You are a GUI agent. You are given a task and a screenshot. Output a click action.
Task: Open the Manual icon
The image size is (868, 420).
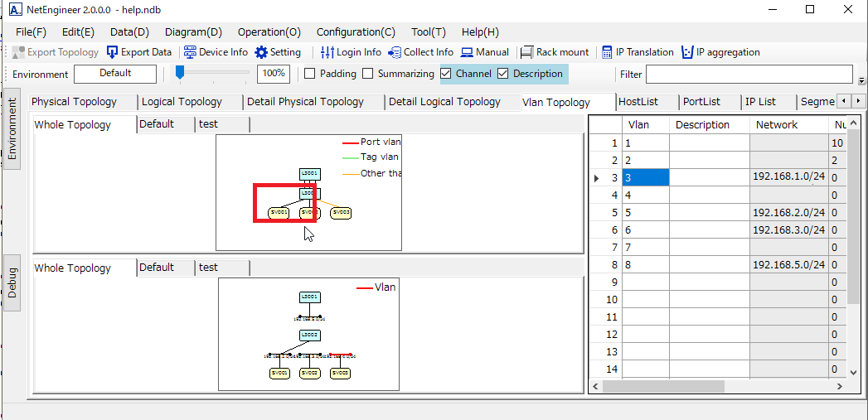click(468, 52)
